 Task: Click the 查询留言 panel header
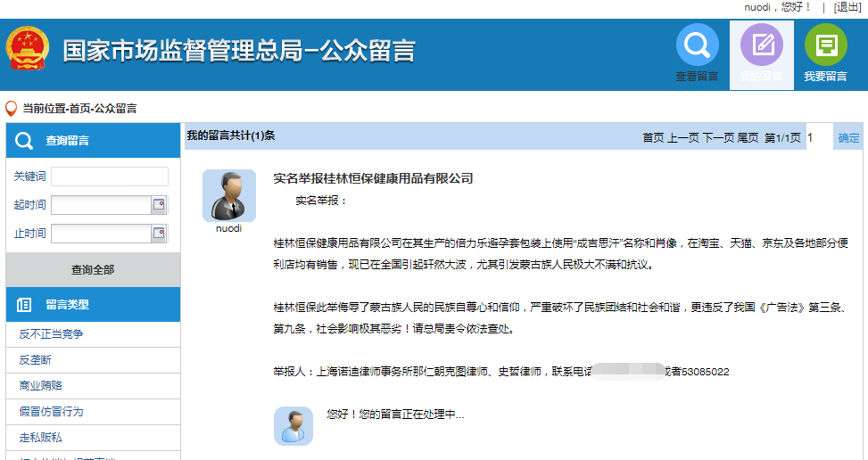(93, 141)
